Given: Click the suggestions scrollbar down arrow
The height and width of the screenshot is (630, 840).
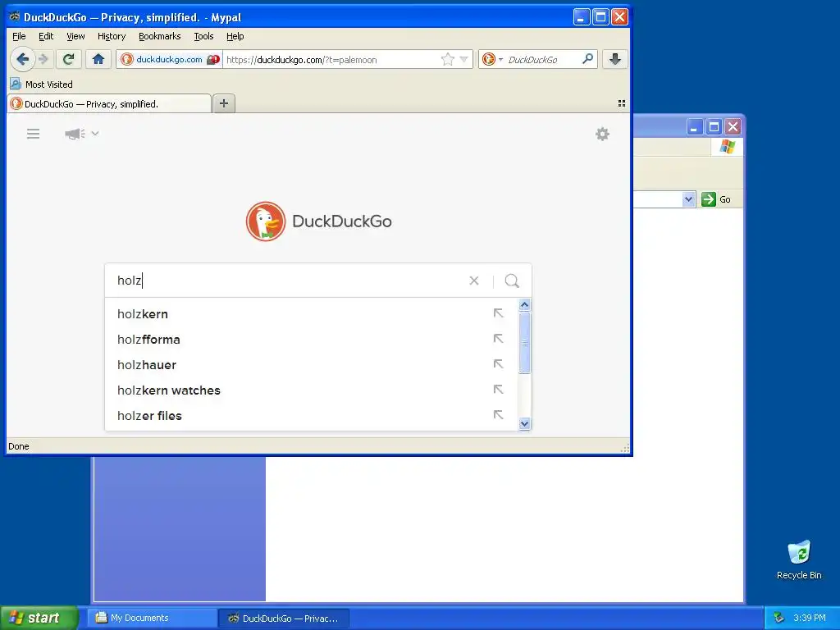Looking at the screenshot, I should (x=524, y=424).
